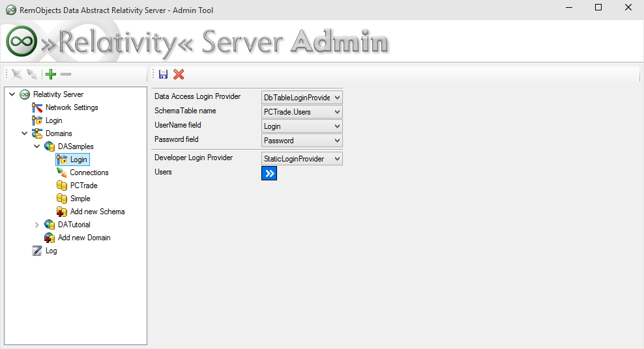The height and width of the screenshot is (349, 644).
Task: Click the Network Settings tree icon
Action: (37, 107)
